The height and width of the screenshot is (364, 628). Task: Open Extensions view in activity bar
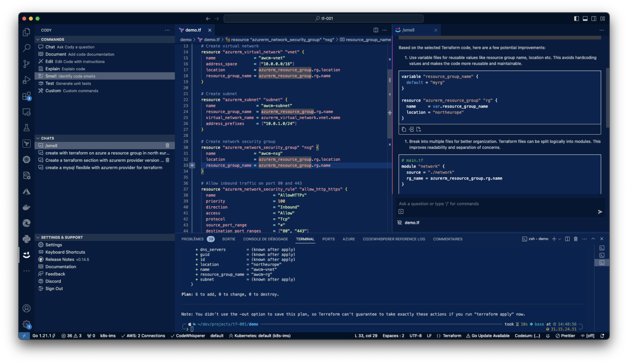(x=26, y=96)
